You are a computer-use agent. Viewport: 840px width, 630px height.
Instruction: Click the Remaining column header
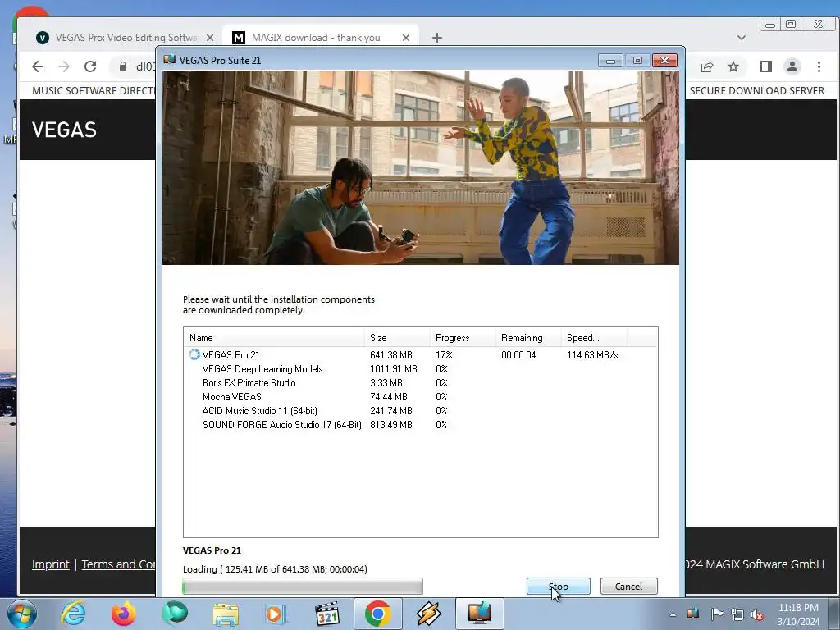[x=527, y=337]
